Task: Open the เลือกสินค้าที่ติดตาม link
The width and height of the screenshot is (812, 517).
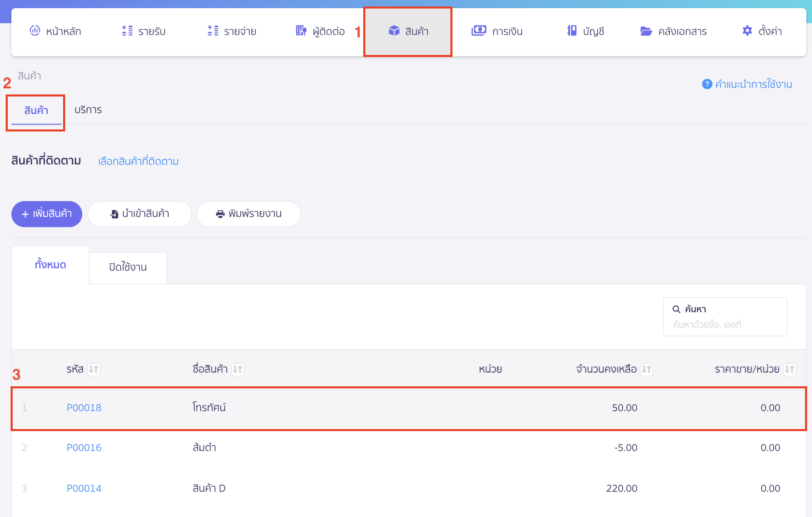Action: coord(138,161)
